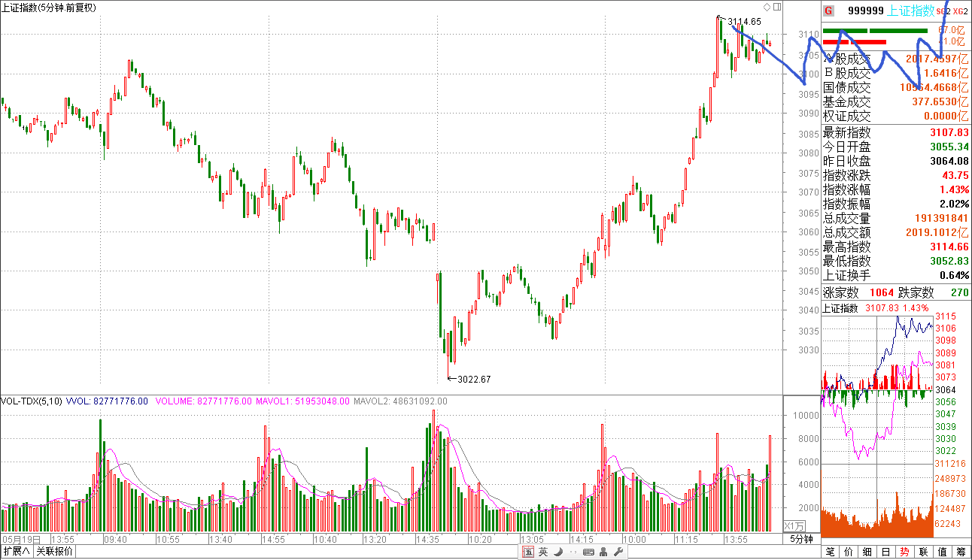Select the 势 tab
The width and height of the screenshot is (972, 560).
[x=905, y=552]
